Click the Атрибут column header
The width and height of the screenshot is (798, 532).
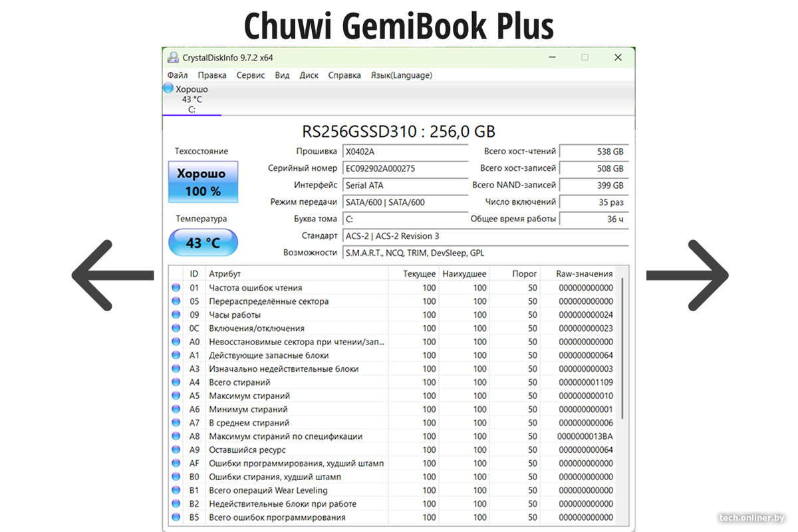(296, 274)
